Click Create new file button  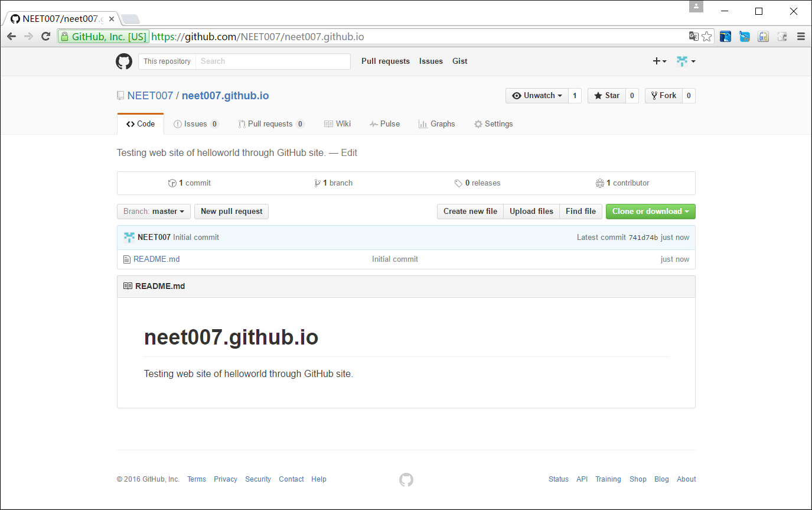(470, 212)
